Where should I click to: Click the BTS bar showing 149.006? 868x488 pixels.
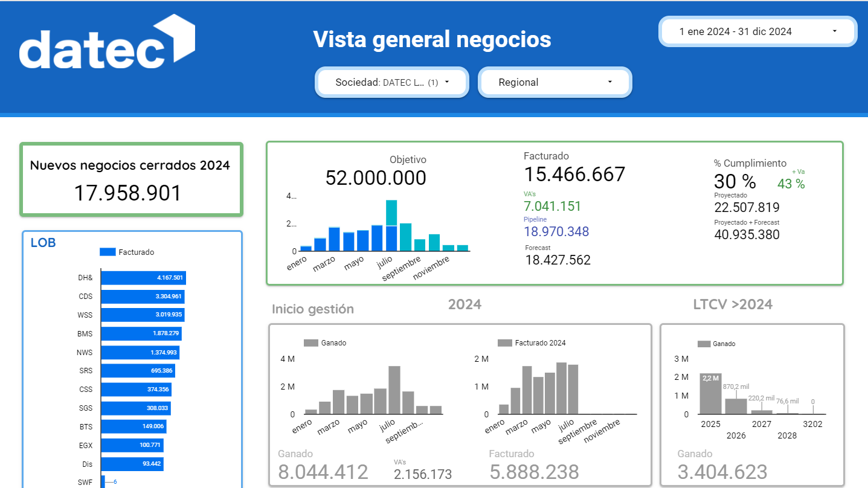coord(133,426)
